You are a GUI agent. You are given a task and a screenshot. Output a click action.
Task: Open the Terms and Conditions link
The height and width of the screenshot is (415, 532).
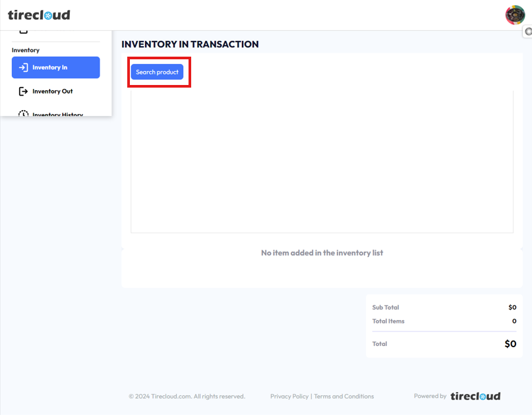[344, 397]
